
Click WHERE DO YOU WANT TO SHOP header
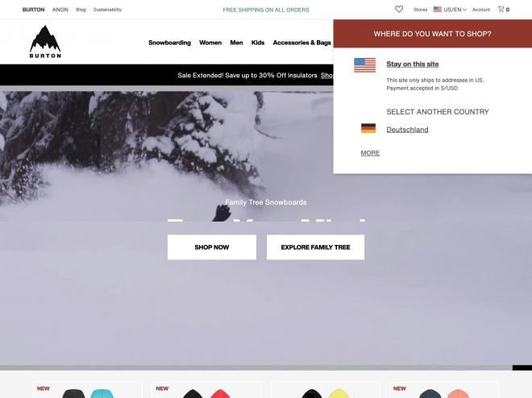point(433,34)
